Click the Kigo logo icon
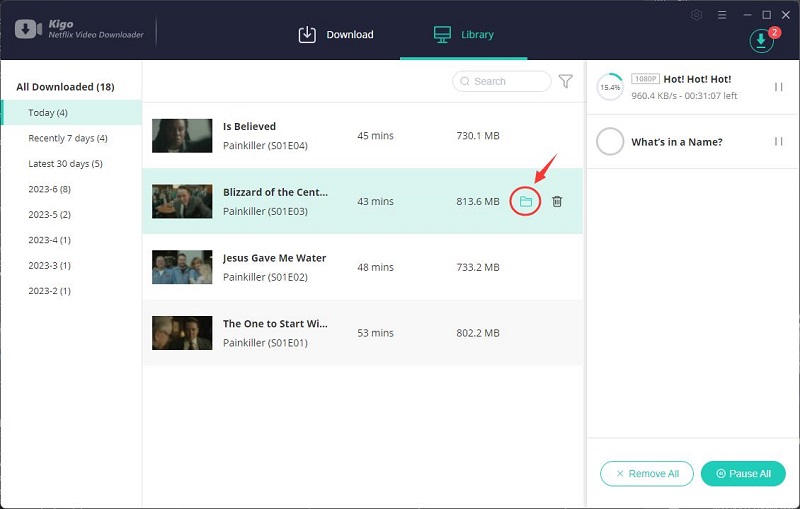800x509 pixels. (28, 29)
